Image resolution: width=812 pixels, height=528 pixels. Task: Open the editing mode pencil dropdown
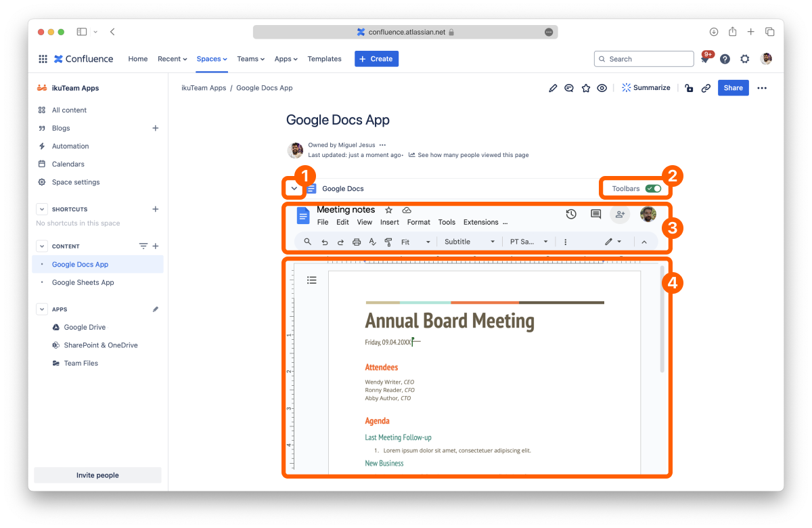pos(613,242)
